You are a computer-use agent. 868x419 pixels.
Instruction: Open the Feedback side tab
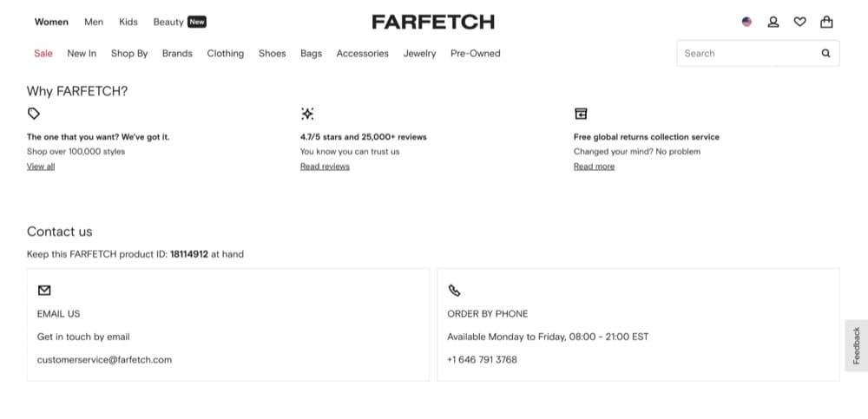(856, 345)
